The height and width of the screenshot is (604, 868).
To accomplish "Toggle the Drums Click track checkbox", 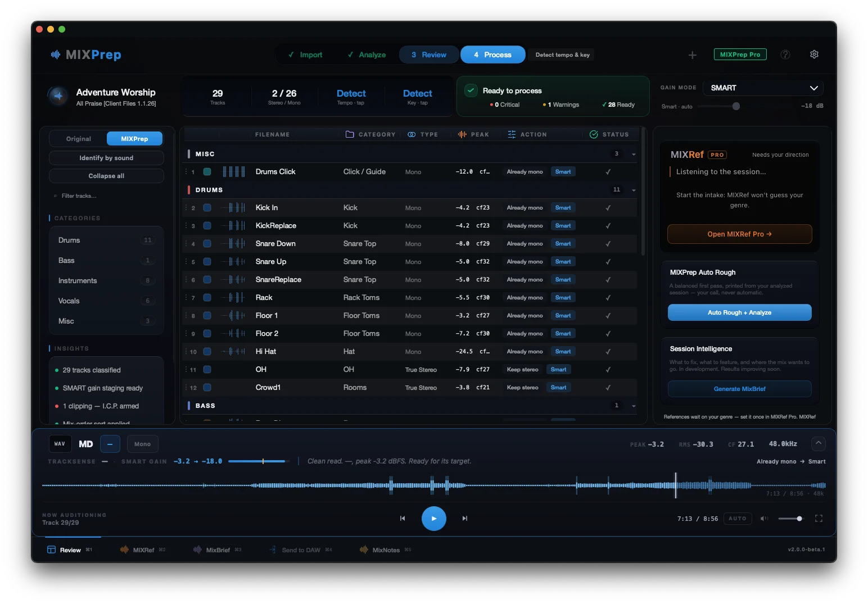I will [207, 172].
